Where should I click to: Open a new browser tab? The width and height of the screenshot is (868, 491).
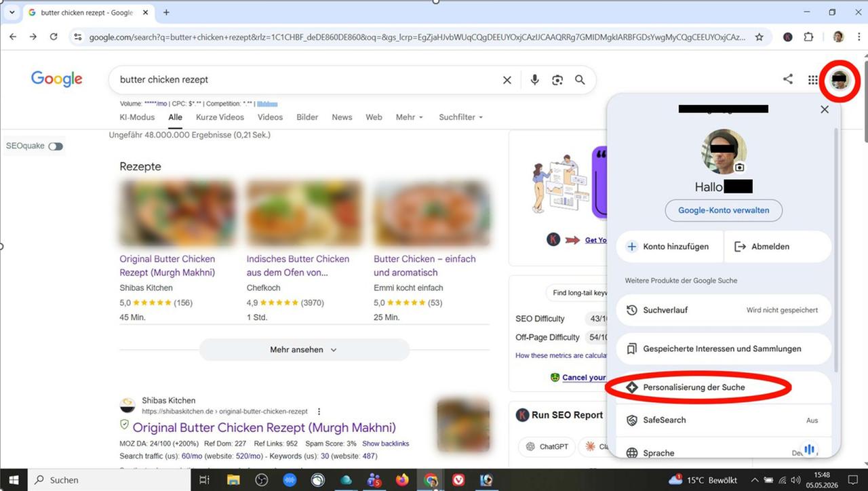pyautogui.click(x=166, y=12)
